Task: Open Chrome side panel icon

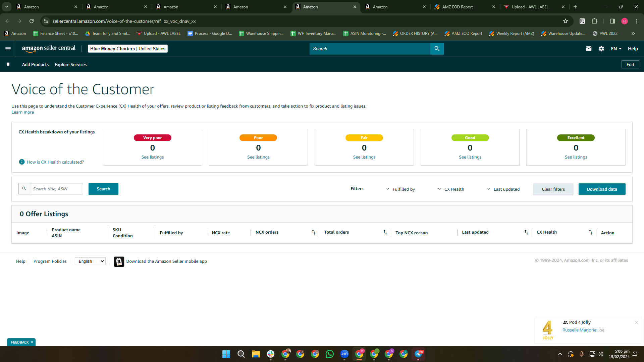Action: (x=612, y=21)
